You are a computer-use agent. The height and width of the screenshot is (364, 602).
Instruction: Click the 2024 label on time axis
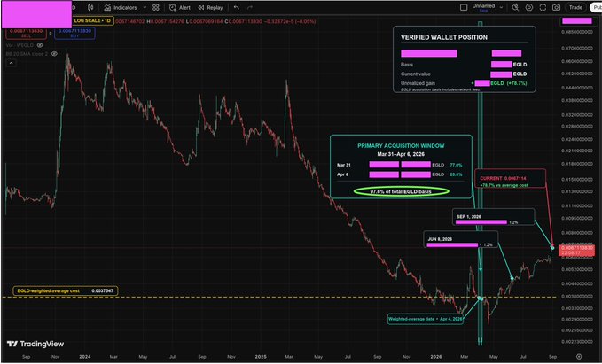[x=85, y=357]
